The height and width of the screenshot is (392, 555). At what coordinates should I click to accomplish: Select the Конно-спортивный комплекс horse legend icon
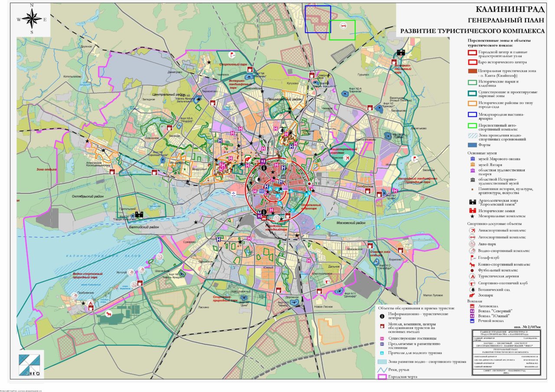click(x=471, y=264)
